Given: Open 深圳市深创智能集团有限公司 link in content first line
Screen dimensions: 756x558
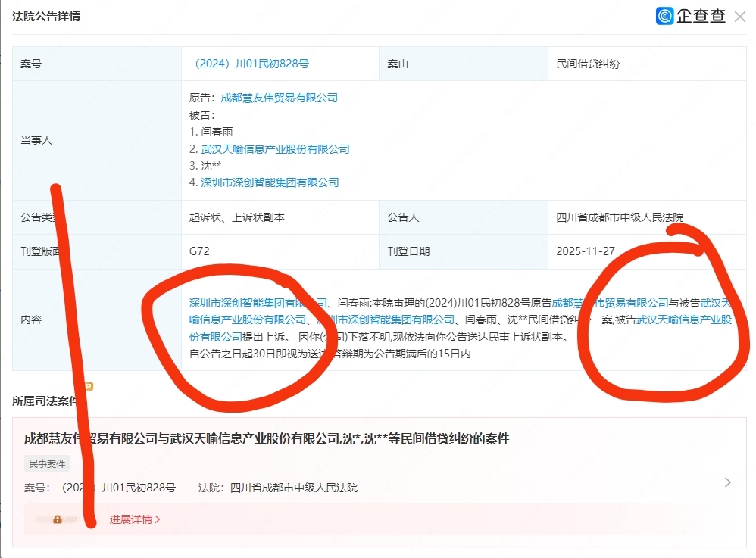Looking at the screenshot, I should pos(258,303).
